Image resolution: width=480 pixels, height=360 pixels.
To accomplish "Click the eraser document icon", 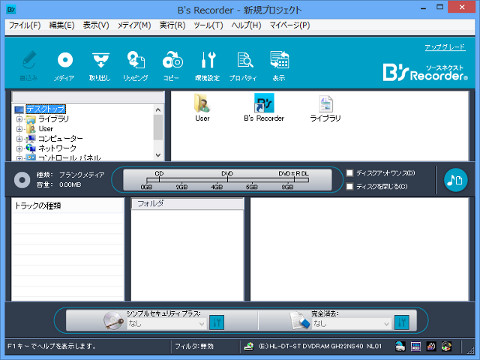I will click(299, 321).
